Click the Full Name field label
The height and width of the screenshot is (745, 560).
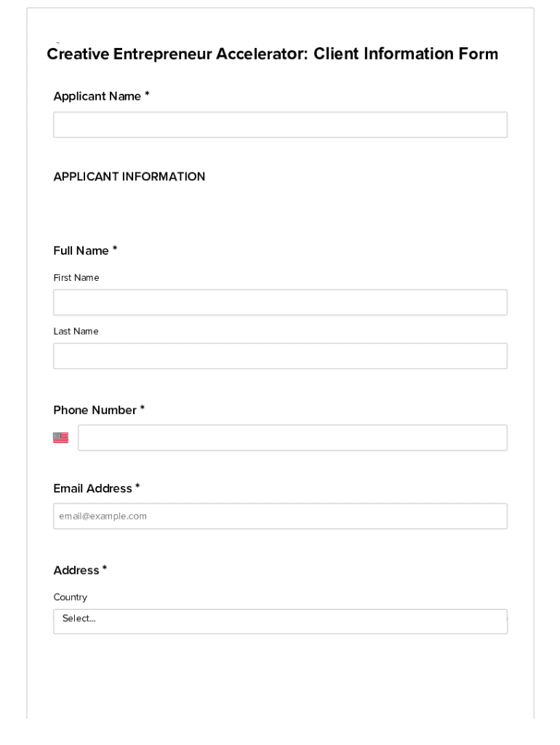coord(81,251)
